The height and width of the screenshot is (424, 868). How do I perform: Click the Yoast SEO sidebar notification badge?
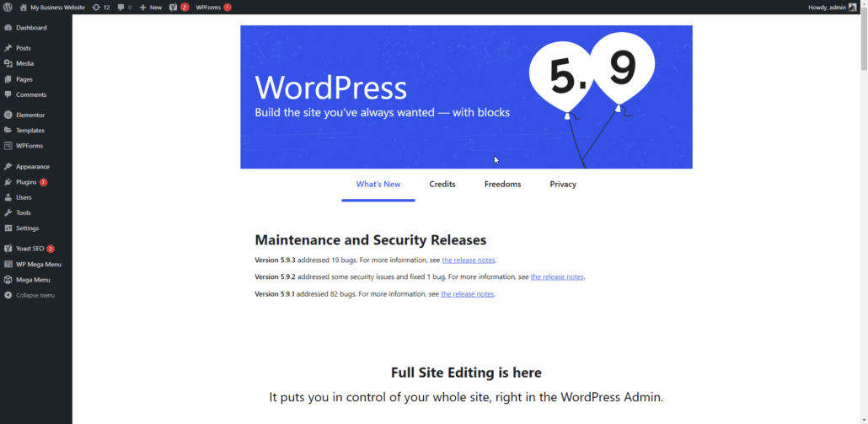click(51, 249)
